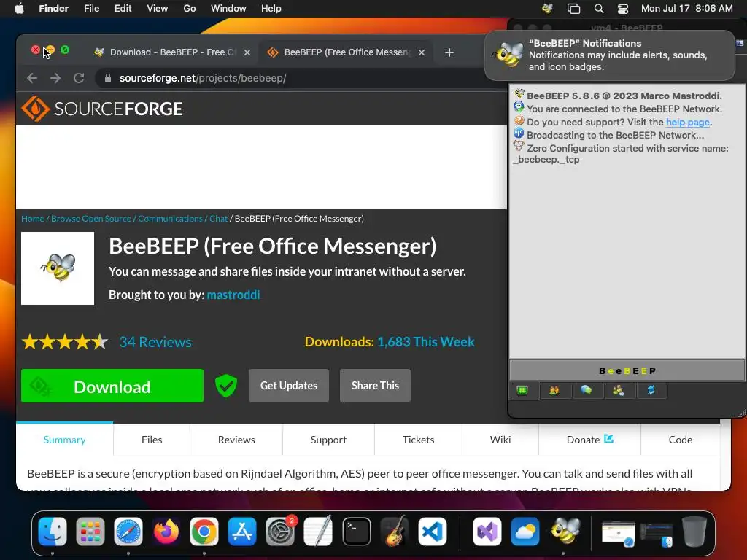Screen dimensions: 747x560
Task: Open Spotlight search in menu bar
Action: 599,8
